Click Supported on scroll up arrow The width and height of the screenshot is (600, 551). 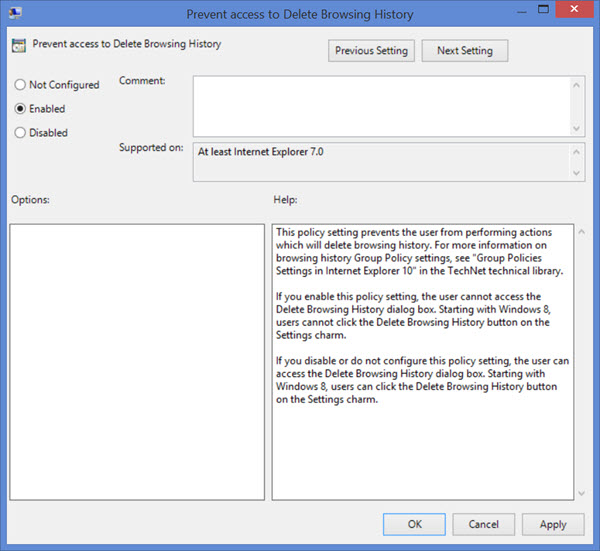coord(577,152)
